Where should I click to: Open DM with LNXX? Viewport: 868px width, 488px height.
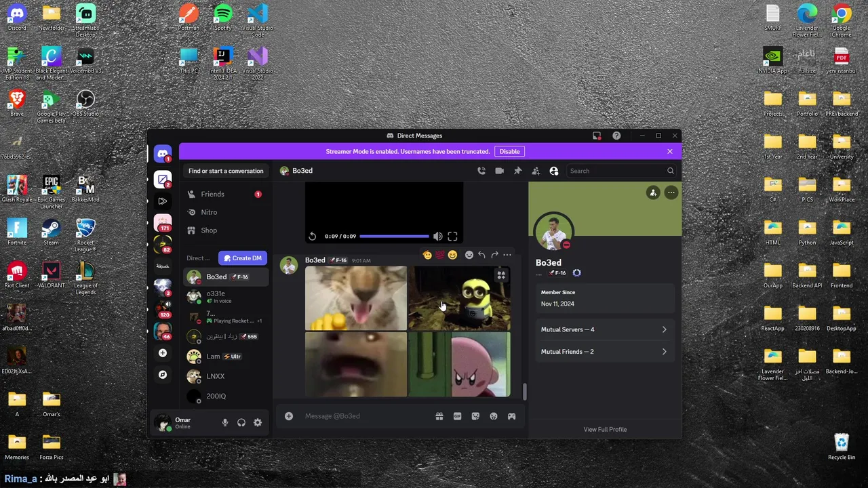coord(225,376)
